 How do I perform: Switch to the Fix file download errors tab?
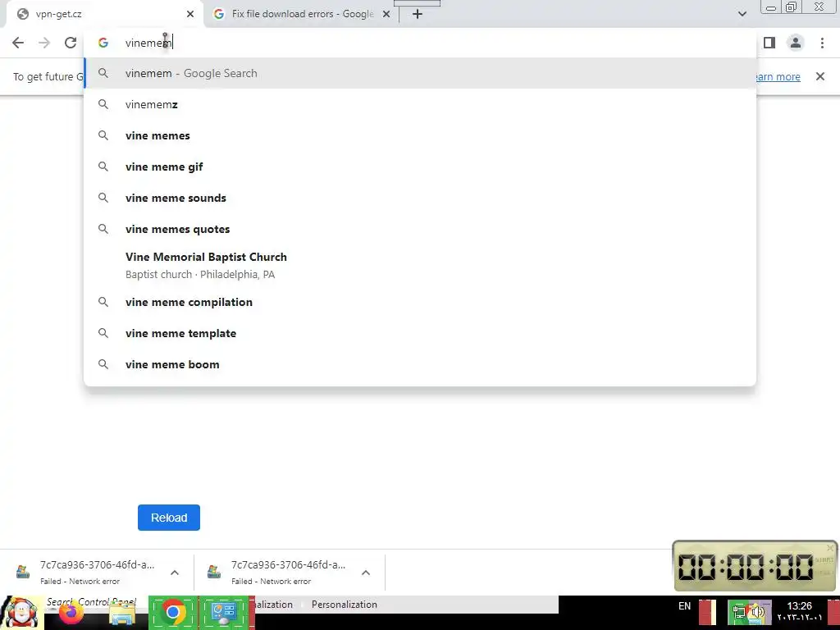pos(302,14)
